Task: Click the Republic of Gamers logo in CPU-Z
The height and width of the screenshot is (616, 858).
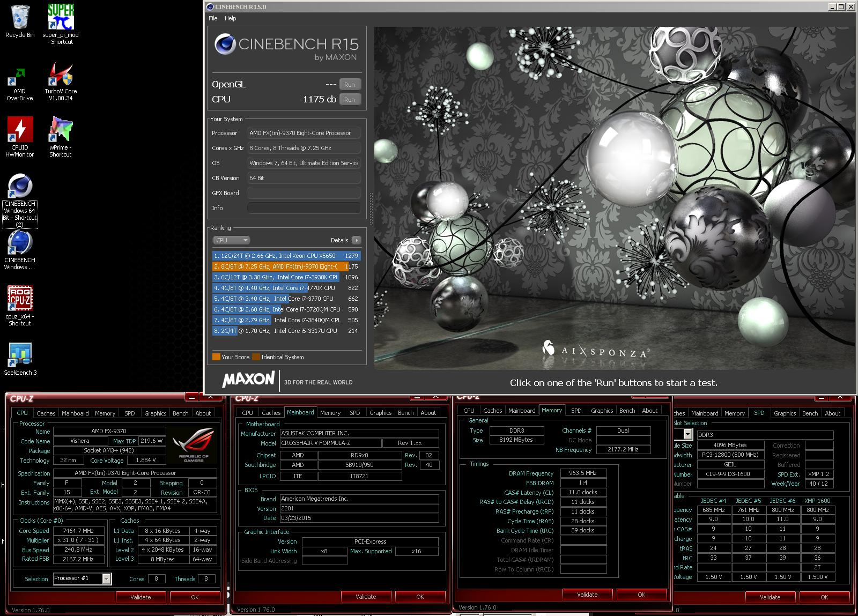Action: coord(194,444)
